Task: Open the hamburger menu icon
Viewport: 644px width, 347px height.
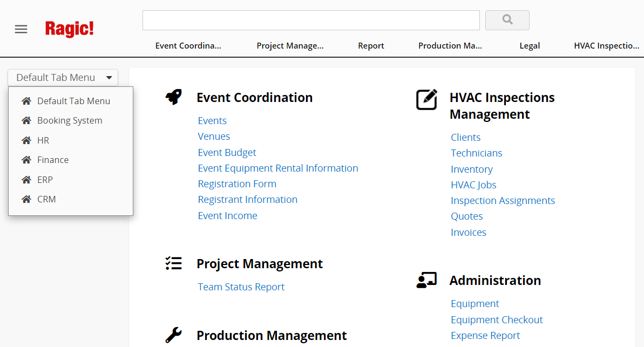Action: 21,29
